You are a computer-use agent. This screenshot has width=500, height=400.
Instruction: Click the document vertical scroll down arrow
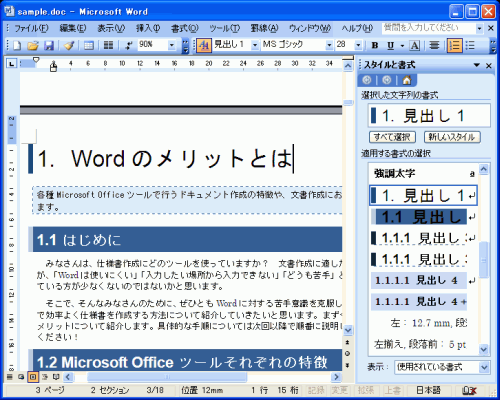348,330
